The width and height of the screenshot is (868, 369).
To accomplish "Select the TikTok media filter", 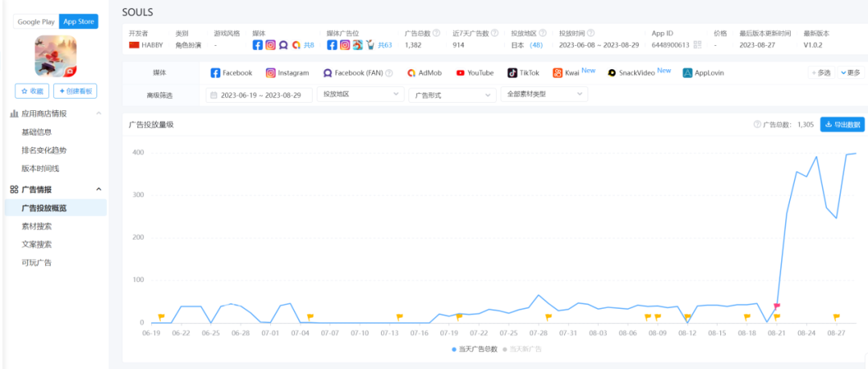I will 523,73.
